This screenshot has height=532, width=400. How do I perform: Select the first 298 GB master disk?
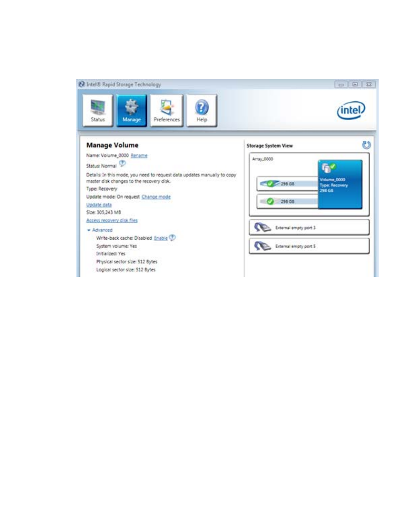pyautogui.click(x=287, y=183)
